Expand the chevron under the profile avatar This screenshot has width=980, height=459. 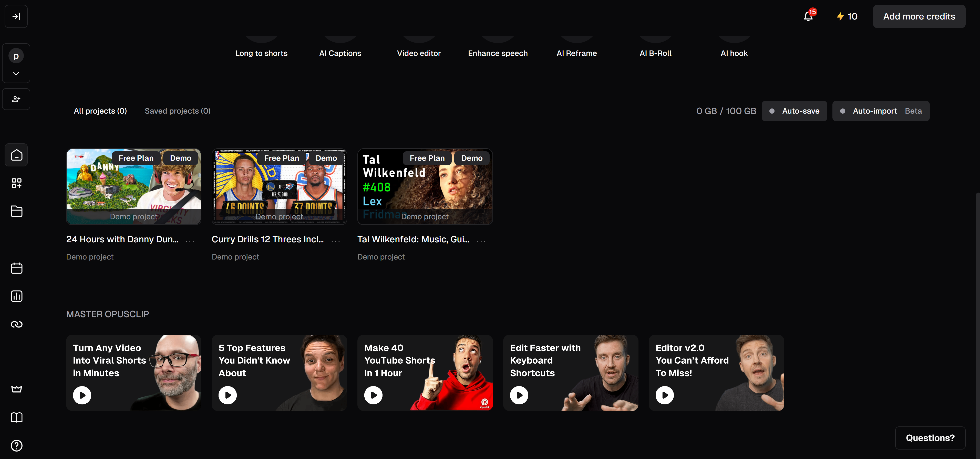tap(16, 73)
